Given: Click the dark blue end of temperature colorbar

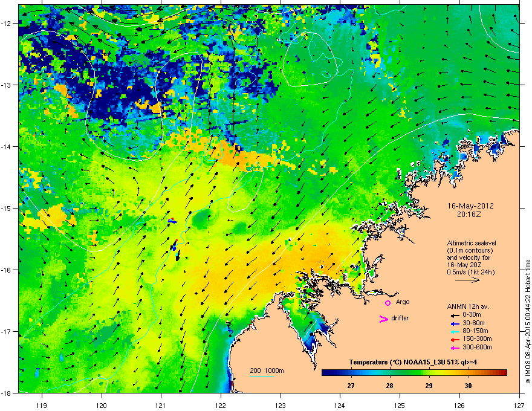Looking at the screenshot, I should coord(325,373).
